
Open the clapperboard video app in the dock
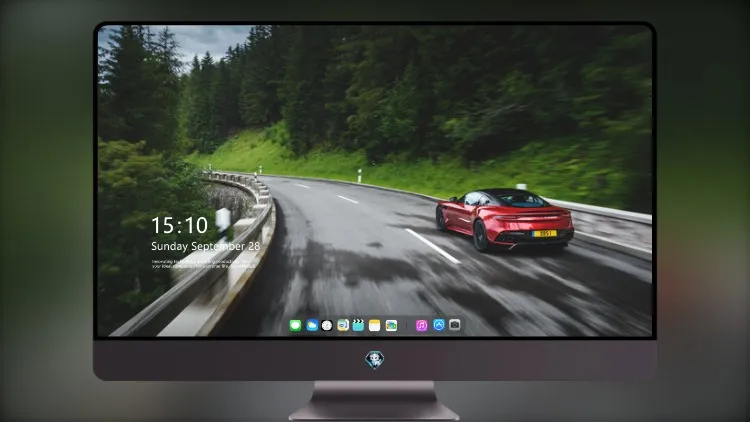tap(358, 325)
